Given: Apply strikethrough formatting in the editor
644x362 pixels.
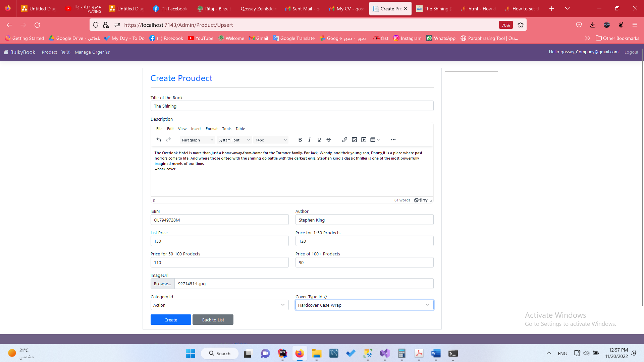Looking at the screenshot, I should 328,140.
